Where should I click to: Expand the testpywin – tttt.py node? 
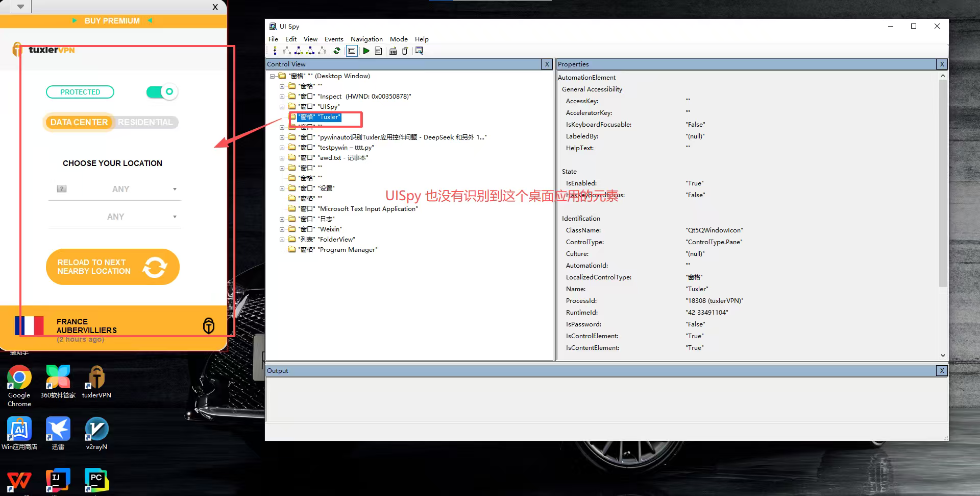(282, 148)
